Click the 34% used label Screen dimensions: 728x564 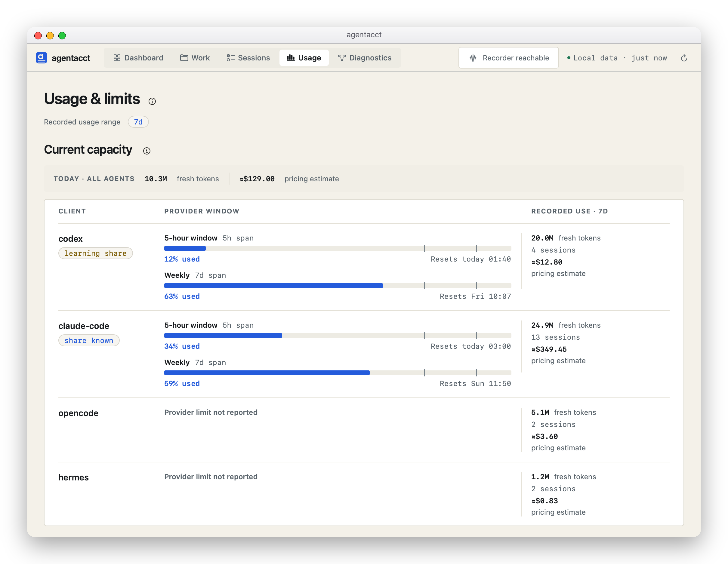[182, 346]
